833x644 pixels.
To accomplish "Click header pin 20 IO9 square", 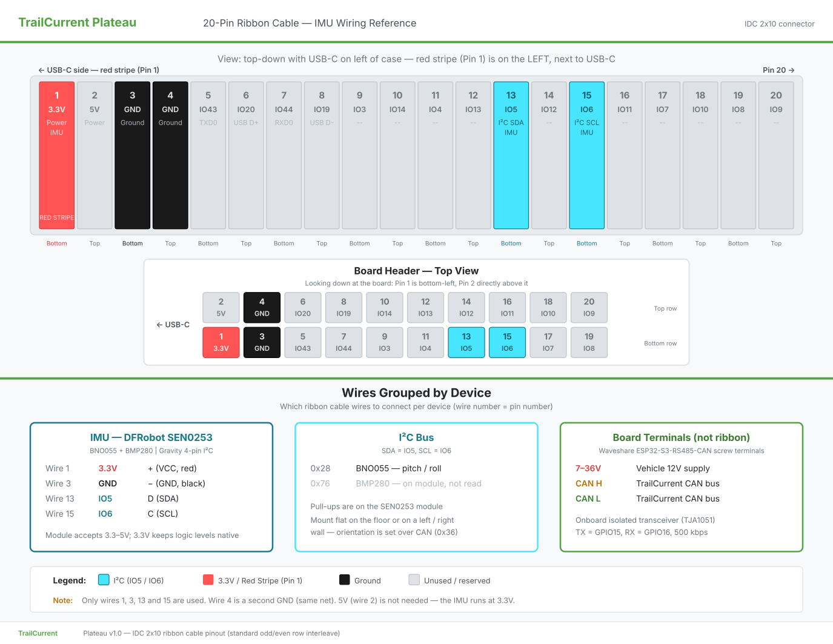I will [589, 308].
